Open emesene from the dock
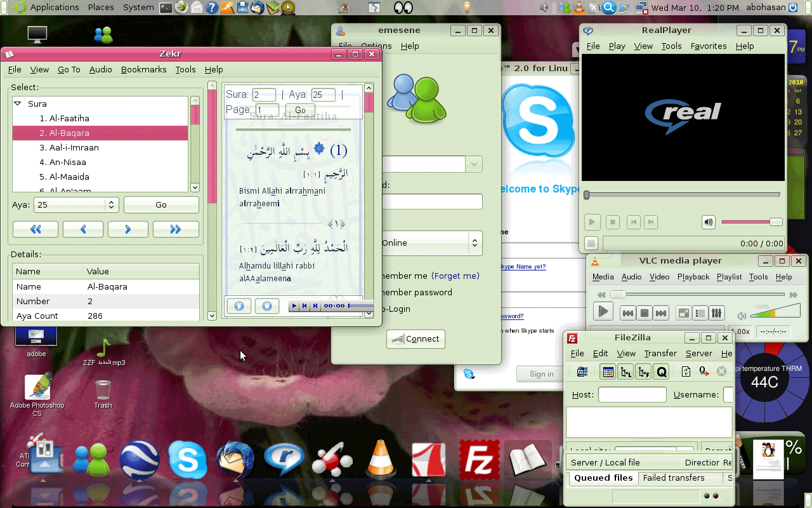The height and width of the screenshot is (508, 812). point(93,458)
